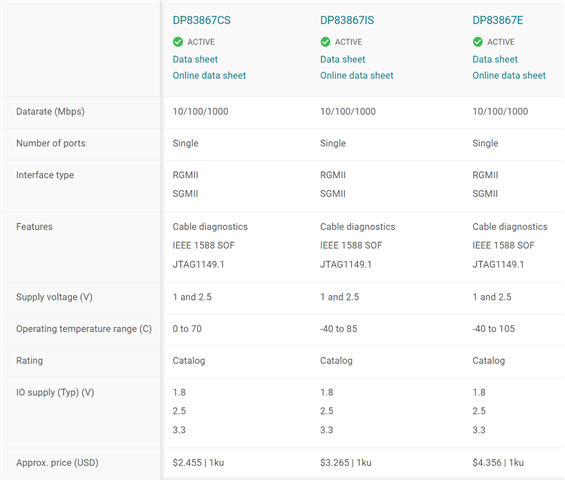Click '1 and 2.5' supply voltage for DP83867IS
This screenshot has height=480, width=565.
[339, 297]
